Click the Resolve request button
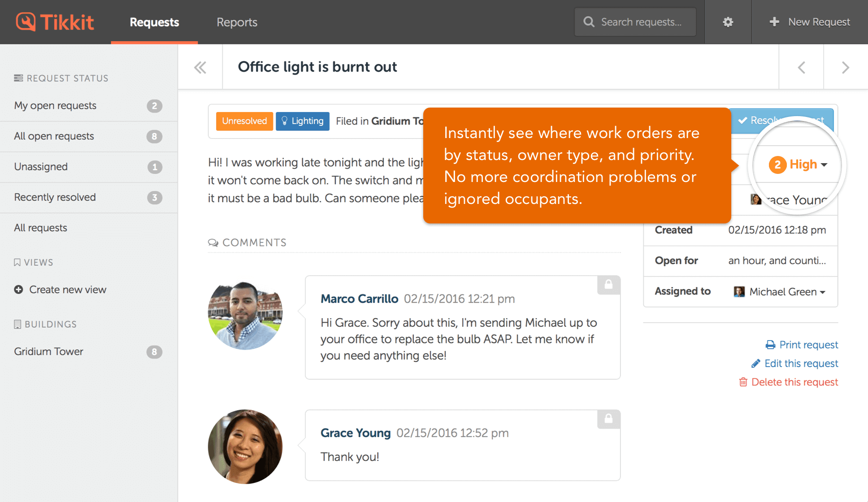This screenshot has width=868, height=502. (x=782, y=121)
